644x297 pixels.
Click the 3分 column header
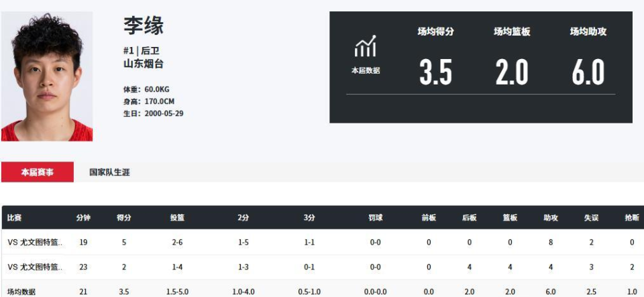pos(309,217)
